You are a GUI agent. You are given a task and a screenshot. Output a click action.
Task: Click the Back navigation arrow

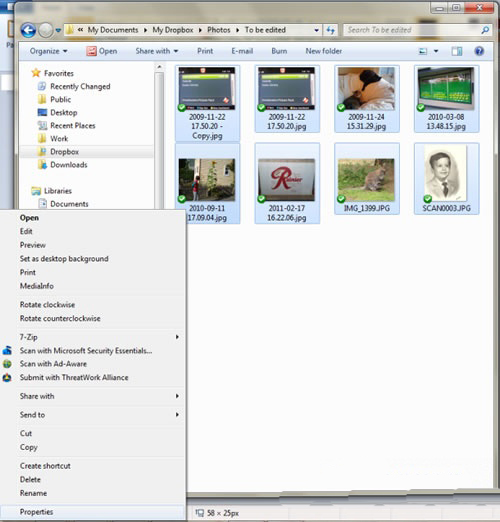point(28,30)
